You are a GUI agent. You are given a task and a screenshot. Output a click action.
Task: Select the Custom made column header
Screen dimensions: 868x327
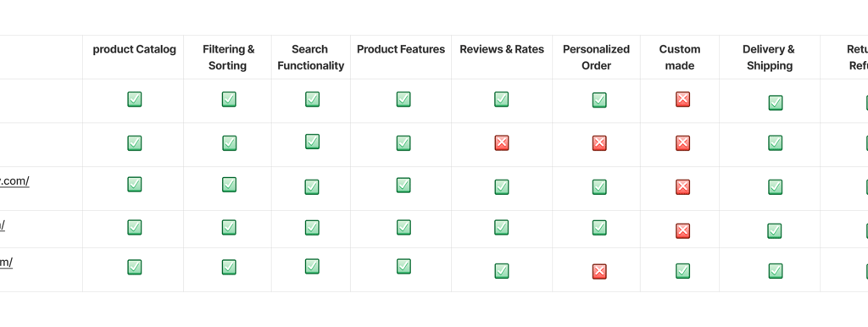(x=680, y=58)
